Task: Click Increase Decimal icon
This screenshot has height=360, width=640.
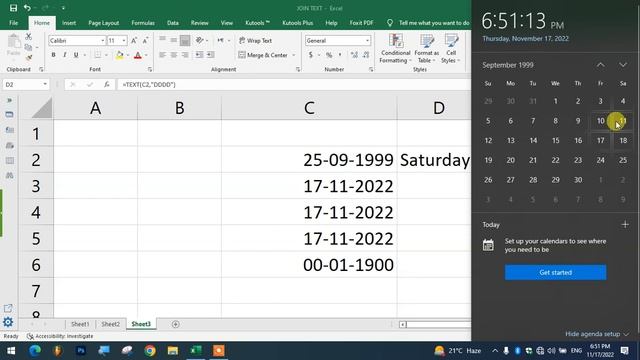Action: (x=354, y=55)
